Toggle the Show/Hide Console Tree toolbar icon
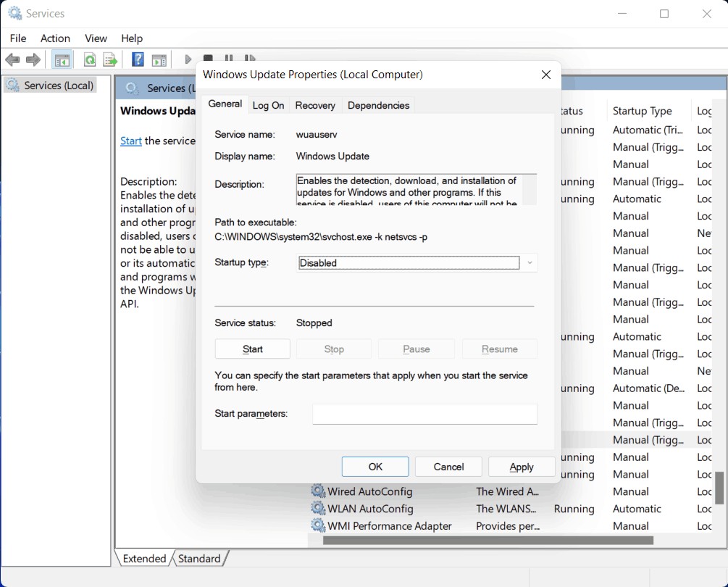Image resolution: width=728 pixels, height=587 pixels. [62, 60]
